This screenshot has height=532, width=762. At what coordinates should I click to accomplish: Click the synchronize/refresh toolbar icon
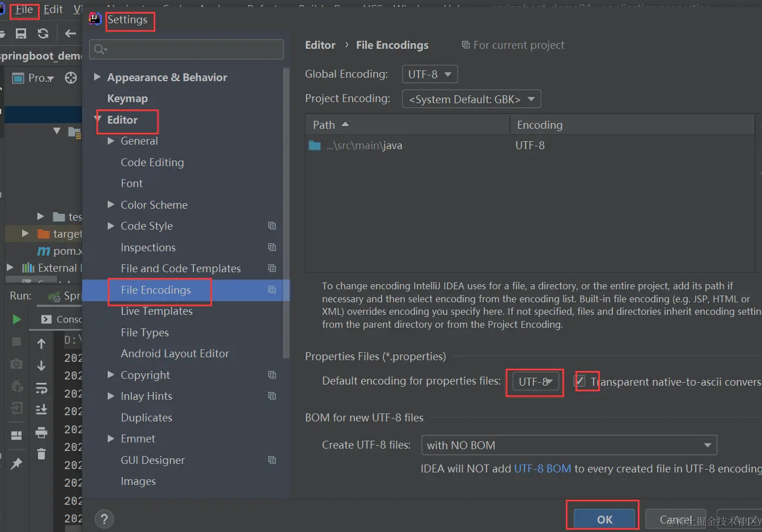(43, 33)
